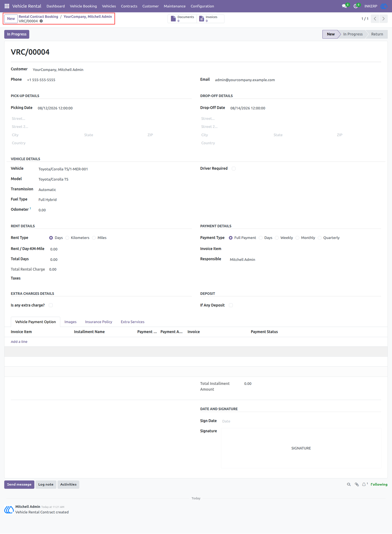Choose Monthly payment type

(298, 238)
